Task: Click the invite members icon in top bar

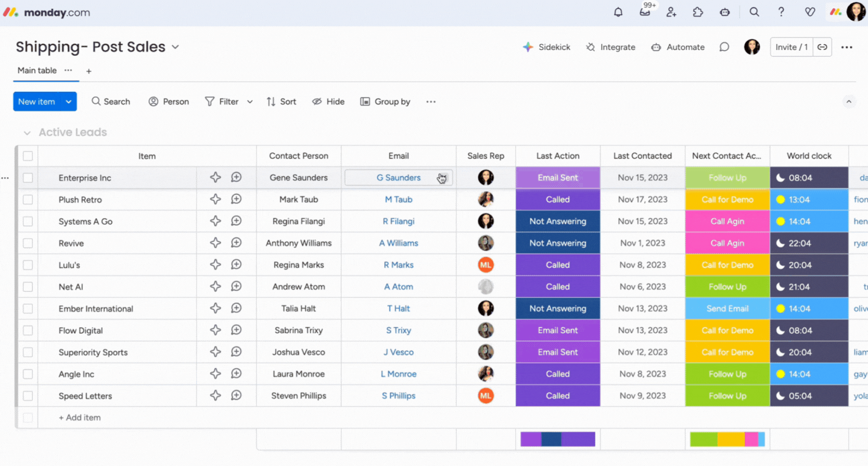Action: click(671, 12)
